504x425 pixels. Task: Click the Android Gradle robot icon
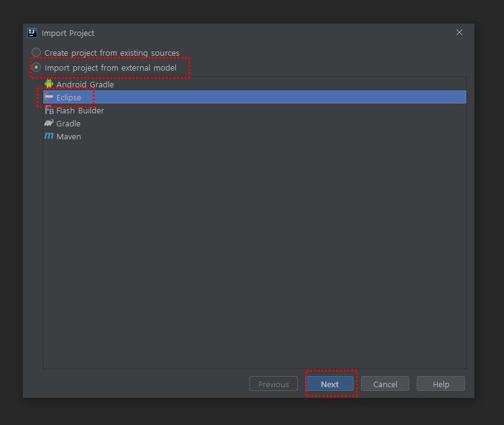point(49,84)
